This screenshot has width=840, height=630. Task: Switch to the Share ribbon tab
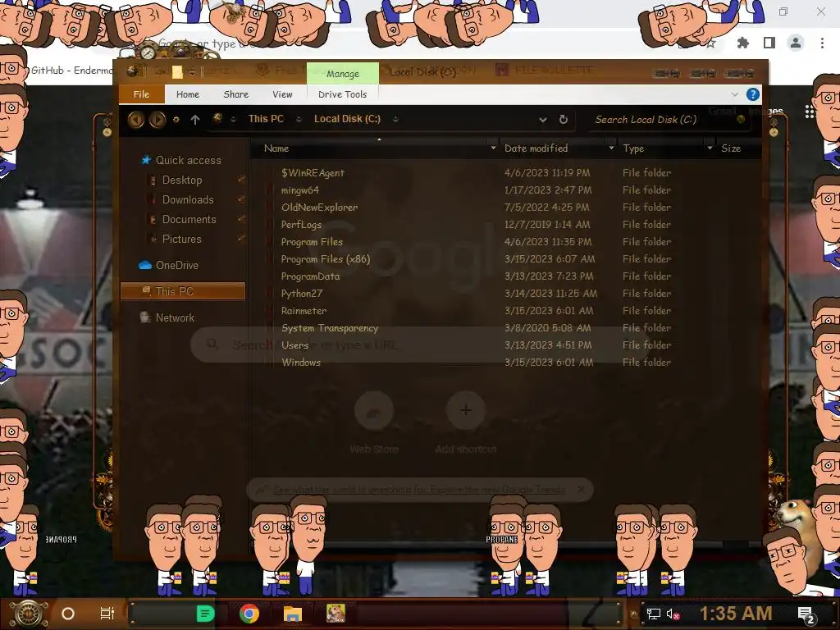[x=235, y=94]
